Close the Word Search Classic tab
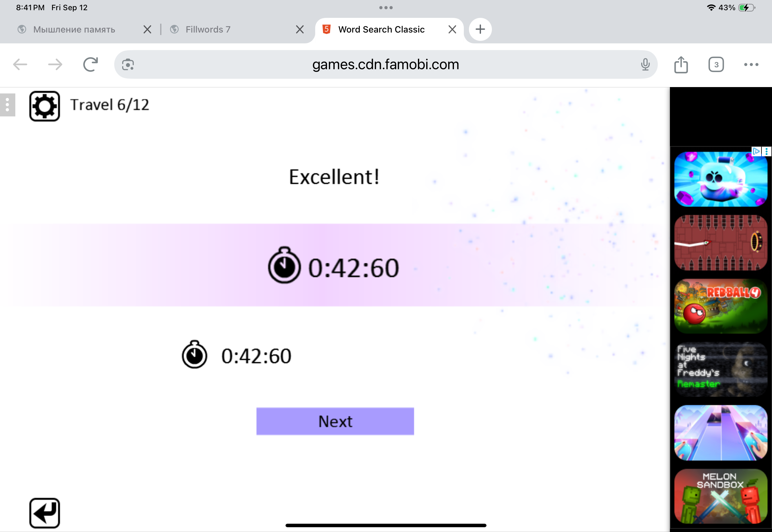 coord(452,29)
